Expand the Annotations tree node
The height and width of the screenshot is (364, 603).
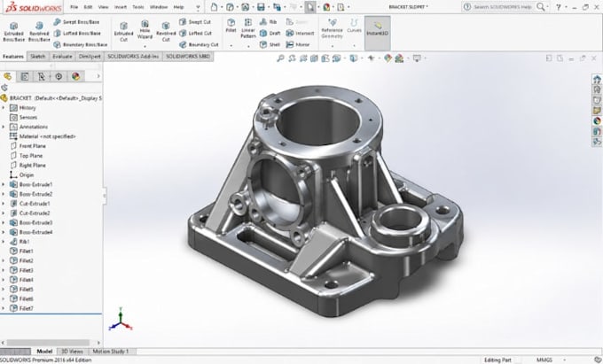coord(4,127)
